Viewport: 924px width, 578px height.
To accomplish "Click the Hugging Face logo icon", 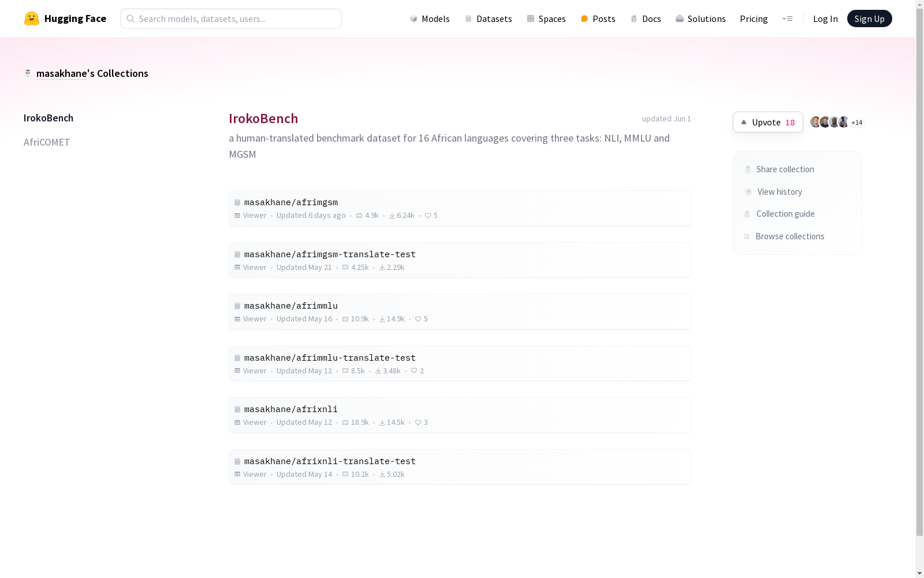I will (x=32, y=18).
